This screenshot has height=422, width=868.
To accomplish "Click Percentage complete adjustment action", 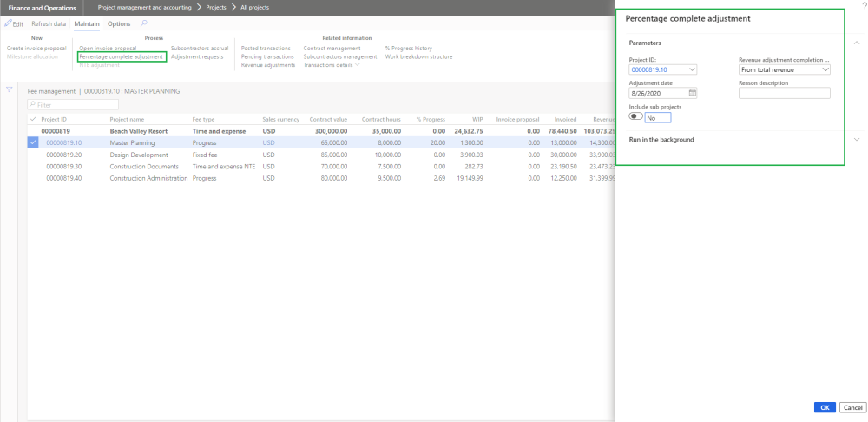I will [121, 56].
